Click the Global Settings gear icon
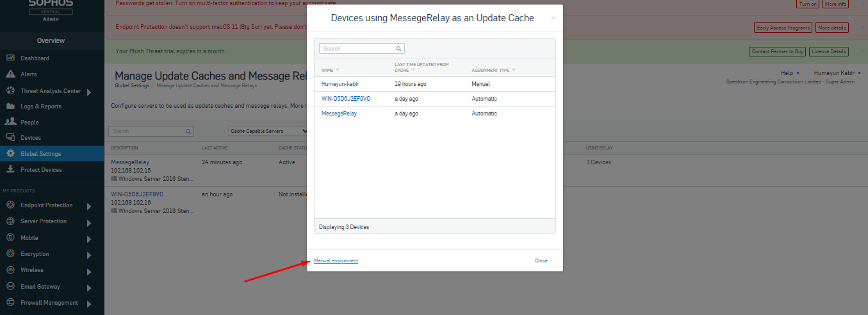868x315 pixels. click(x=10, y=153)
